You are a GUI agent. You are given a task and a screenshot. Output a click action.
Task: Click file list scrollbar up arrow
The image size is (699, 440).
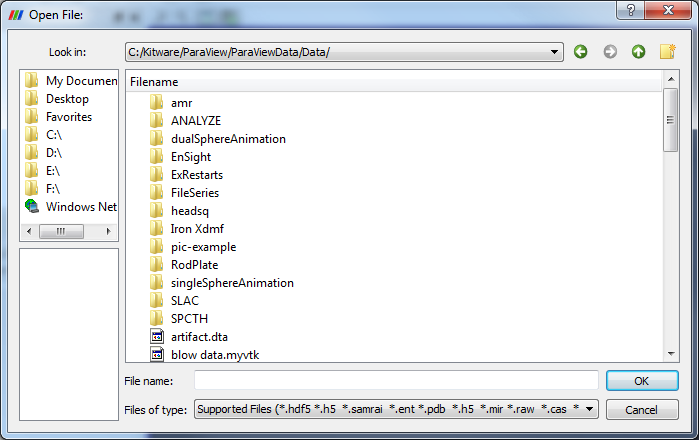coord(671,79)
